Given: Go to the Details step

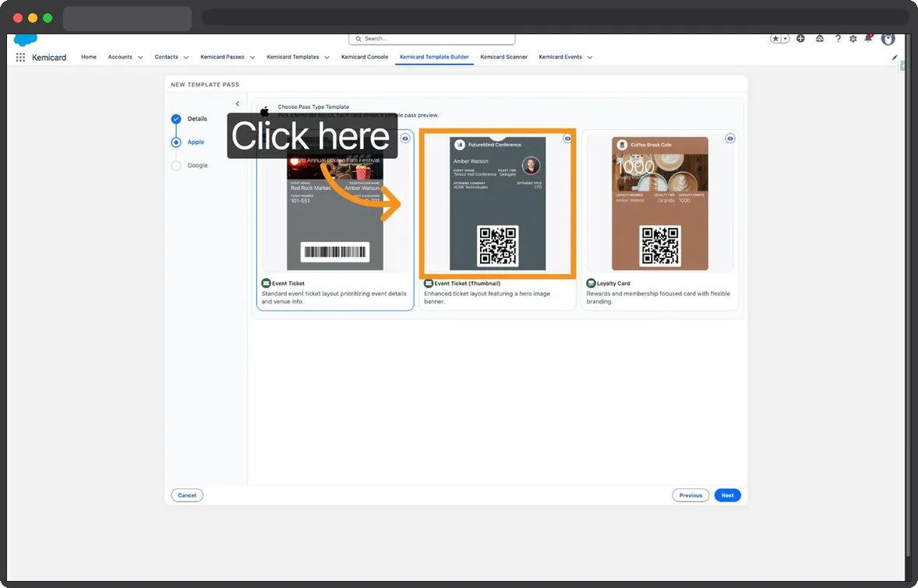Looking at the screenshot, I should [x=197, y=119].
